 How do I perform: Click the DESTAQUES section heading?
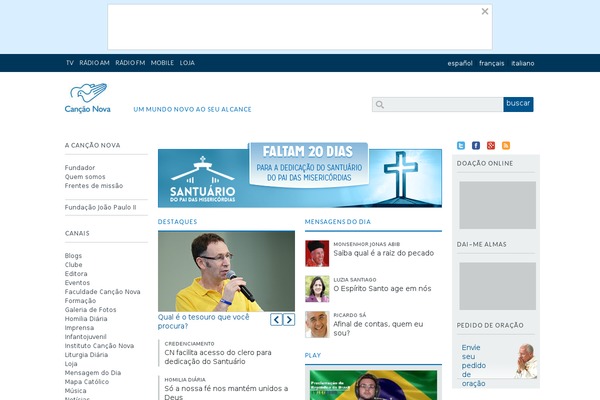tap(178, 222)
